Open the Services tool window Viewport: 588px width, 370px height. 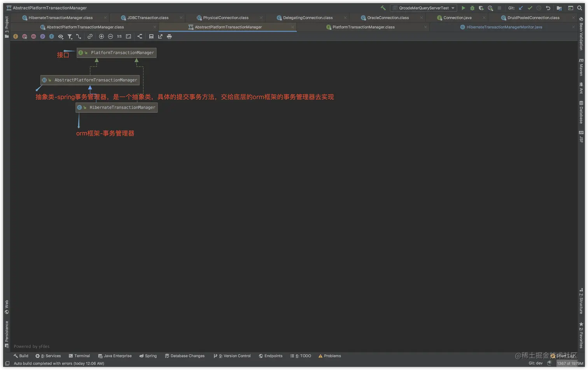[48, 356]
